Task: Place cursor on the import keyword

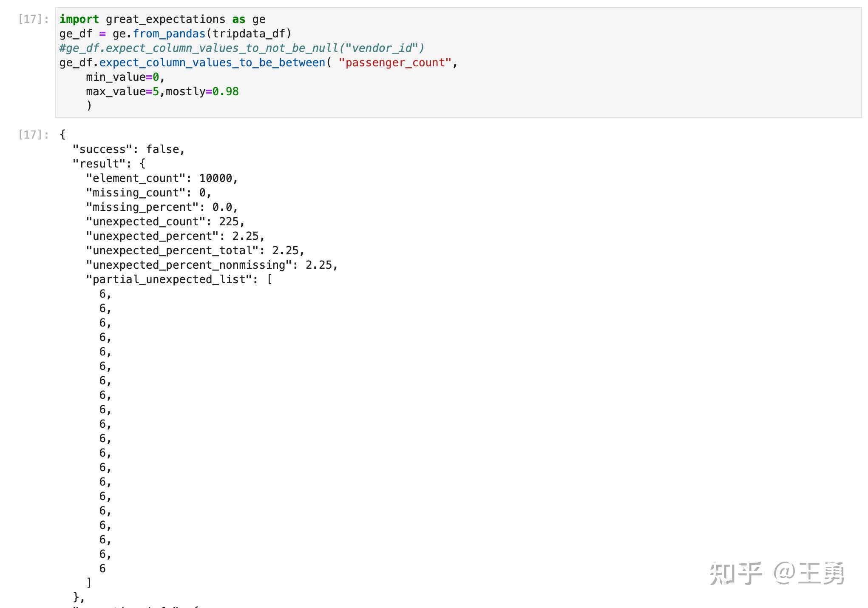Action: tap(79, 19)
